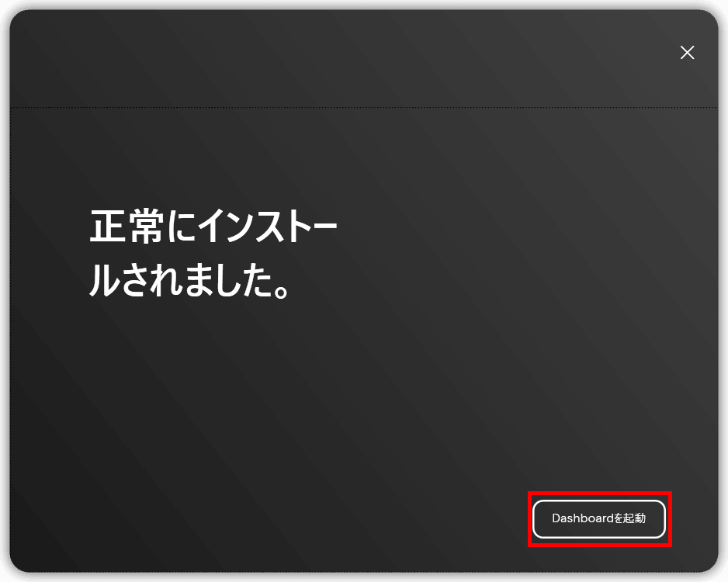Hit the pill-shaped button labeled Dashboardを起動
728x582 pixels.
coord(598,518)
